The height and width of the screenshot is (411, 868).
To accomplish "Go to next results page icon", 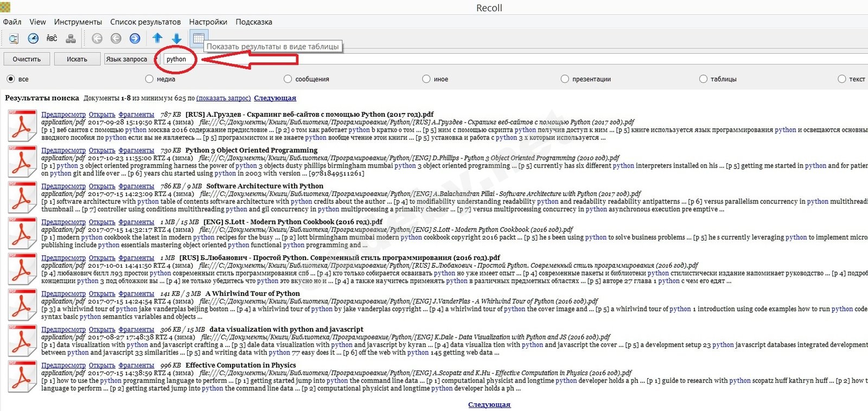I will point(135,39).
